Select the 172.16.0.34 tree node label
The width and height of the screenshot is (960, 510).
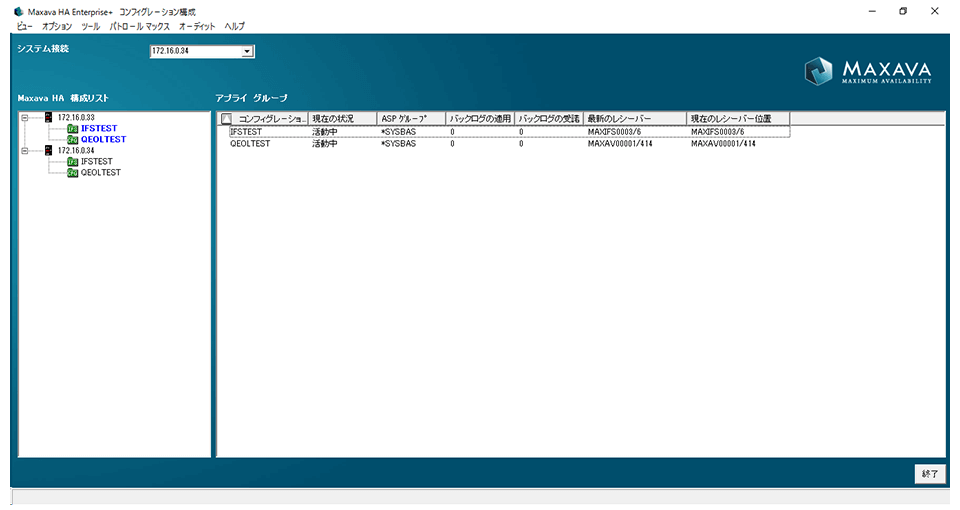[76, 151]
